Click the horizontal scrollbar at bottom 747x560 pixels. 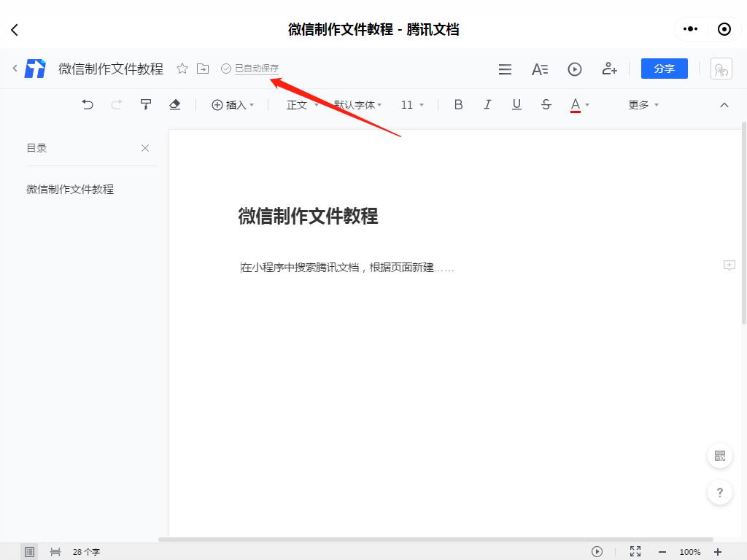pyautogui.click(x=436, y=540)
